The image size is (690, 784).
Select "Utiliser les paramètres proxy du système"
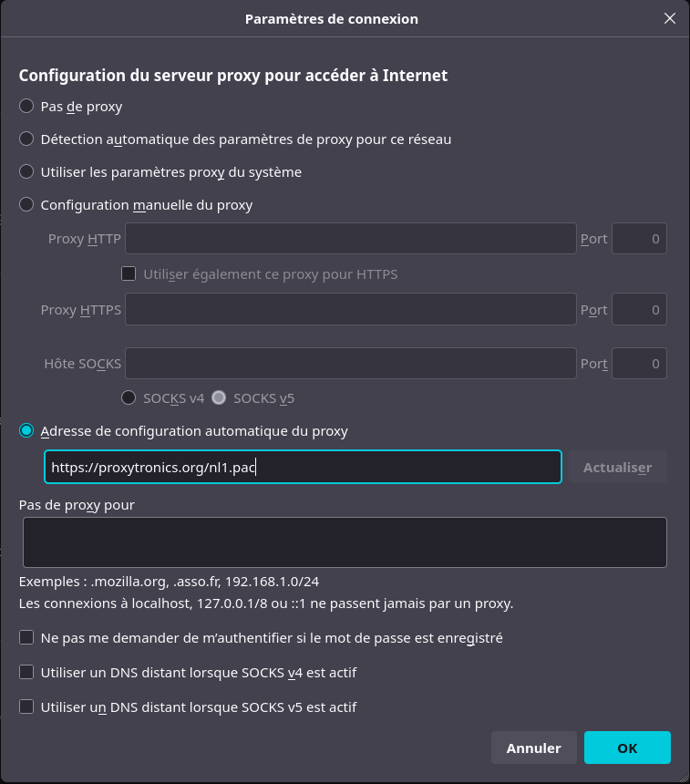coord(27,172)
